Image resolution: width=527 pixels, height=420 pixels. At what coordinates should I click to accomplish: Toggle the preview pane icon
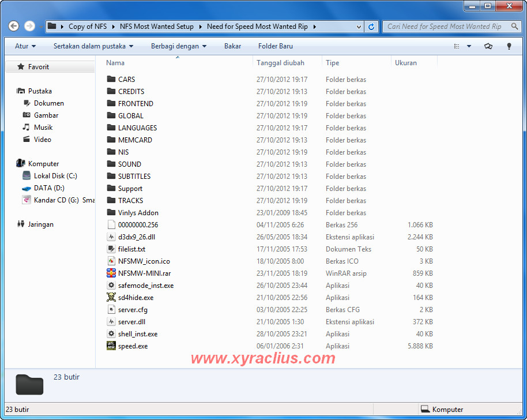488,46
